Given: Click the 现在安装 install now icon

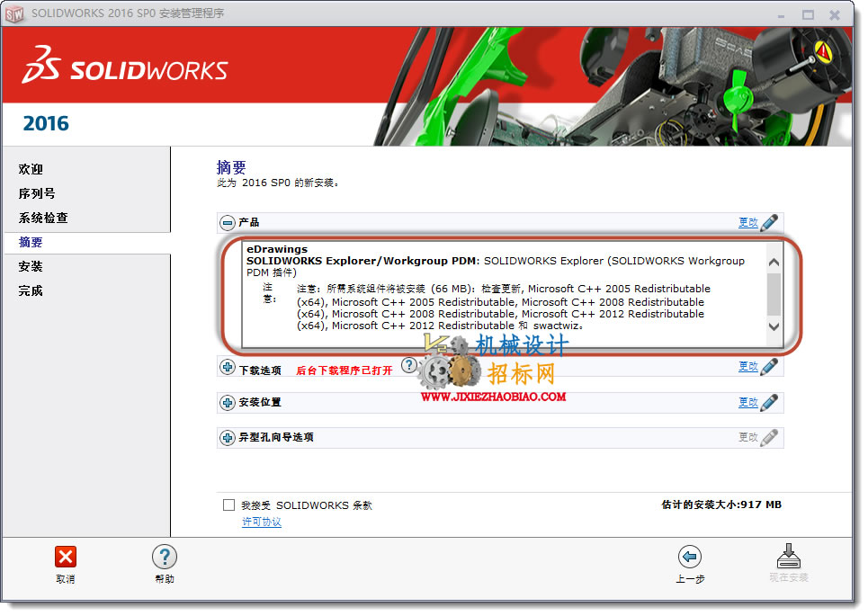Looking at the screenshot, I should click(788, 557).
